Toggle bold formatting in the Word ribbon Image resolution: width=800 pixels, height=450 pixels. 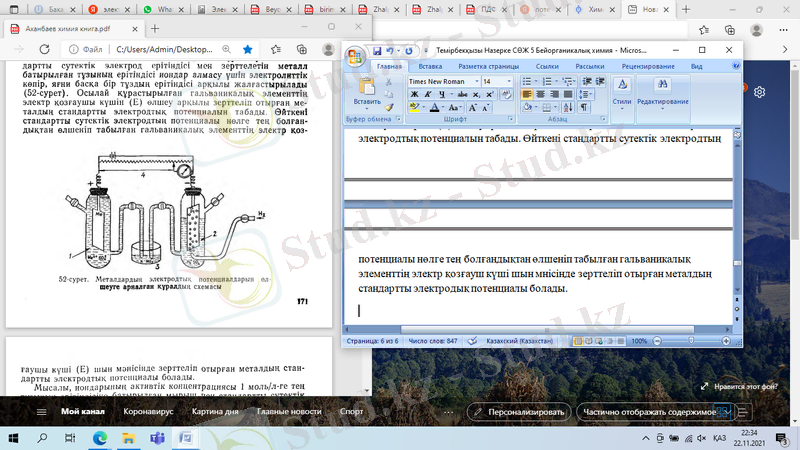click(413, 94)
